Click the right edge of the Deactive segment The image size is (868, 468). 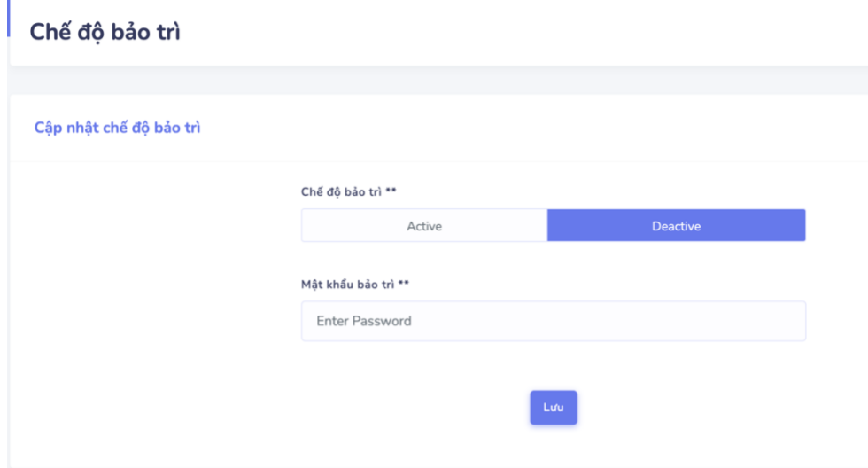[800, 226]
